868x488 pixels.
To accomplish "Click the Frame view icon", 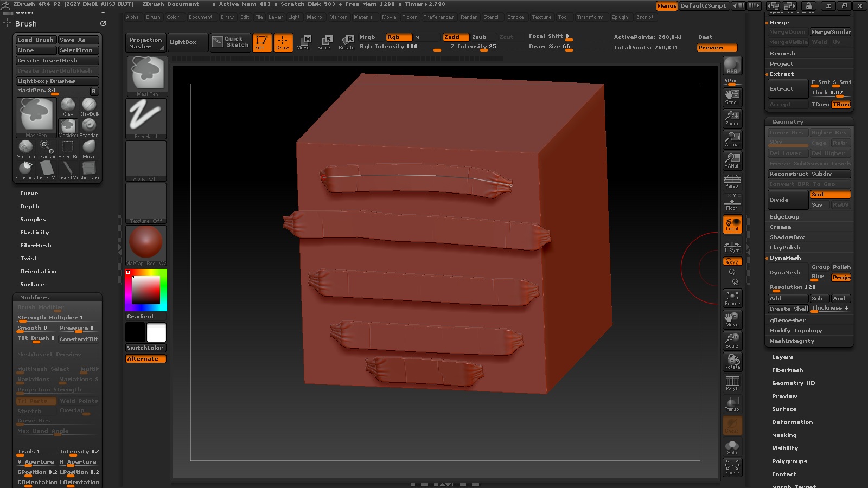I will [x=732, y=298].
